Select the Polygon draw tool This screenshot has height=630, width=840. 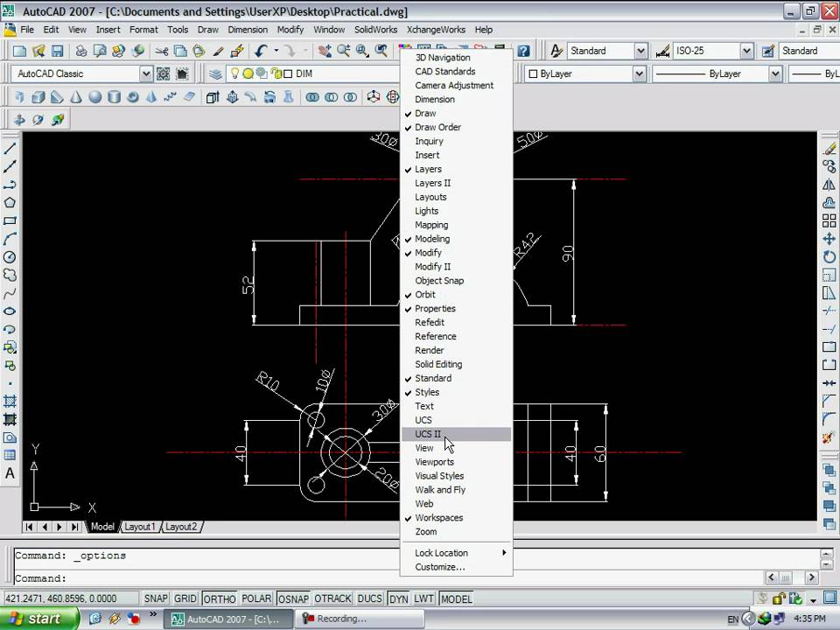click(x=10, y=202)
